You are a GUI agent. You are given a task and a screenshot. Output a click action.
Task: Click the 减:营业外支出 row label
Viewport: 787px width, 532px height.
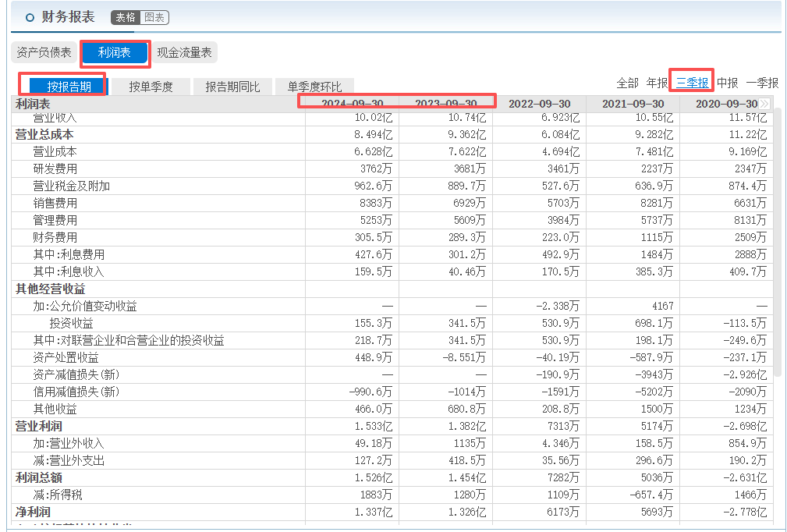(69, 460)
